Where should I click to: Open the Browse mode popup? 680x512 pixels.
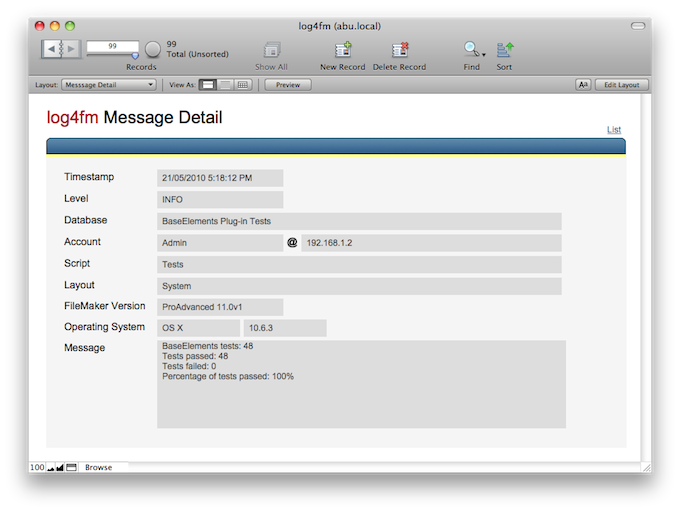tap(103, 467)
